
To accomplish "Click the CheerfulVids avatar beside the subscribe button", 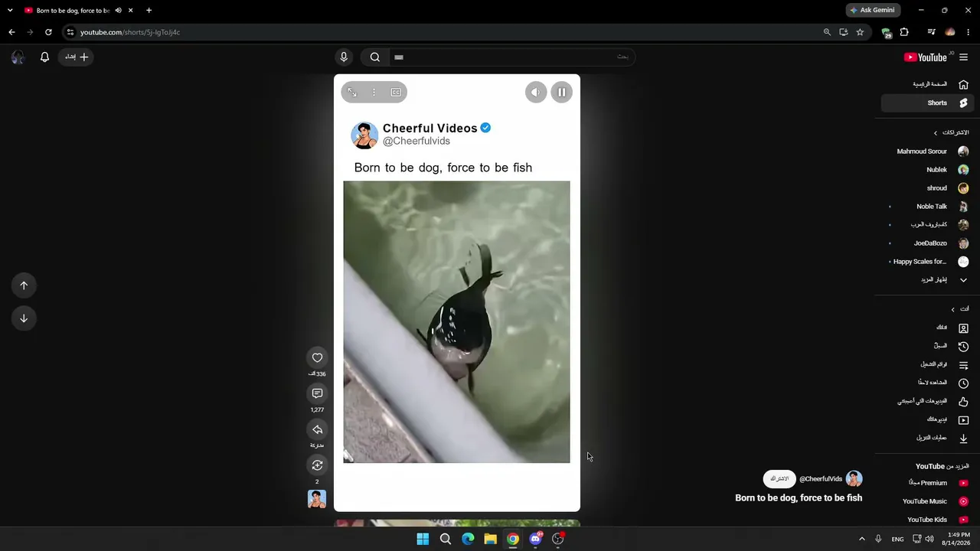I will pyautogui.click(x=854, y=479).
